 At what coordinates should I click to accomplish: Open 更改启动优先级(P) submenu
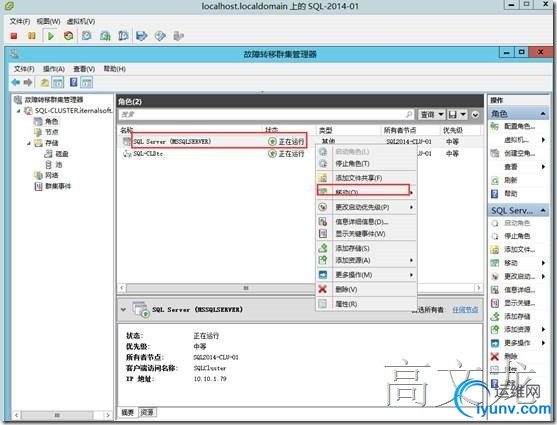pyautogui.click(x=366, y=207)
